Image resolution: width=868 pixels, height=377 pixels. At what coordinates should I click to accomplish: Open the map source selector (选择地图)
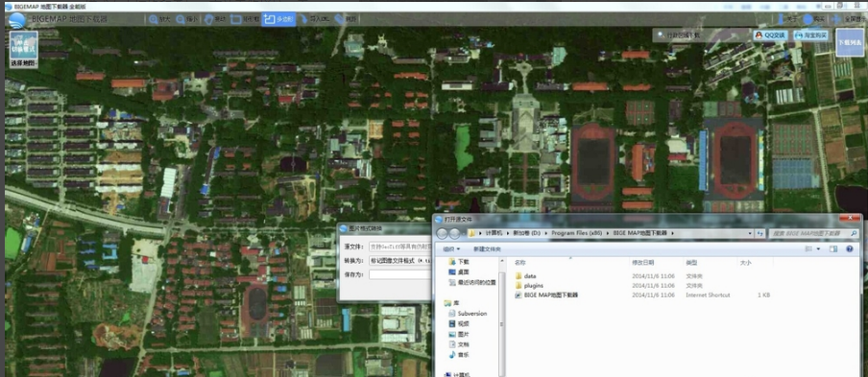(24, 49)
